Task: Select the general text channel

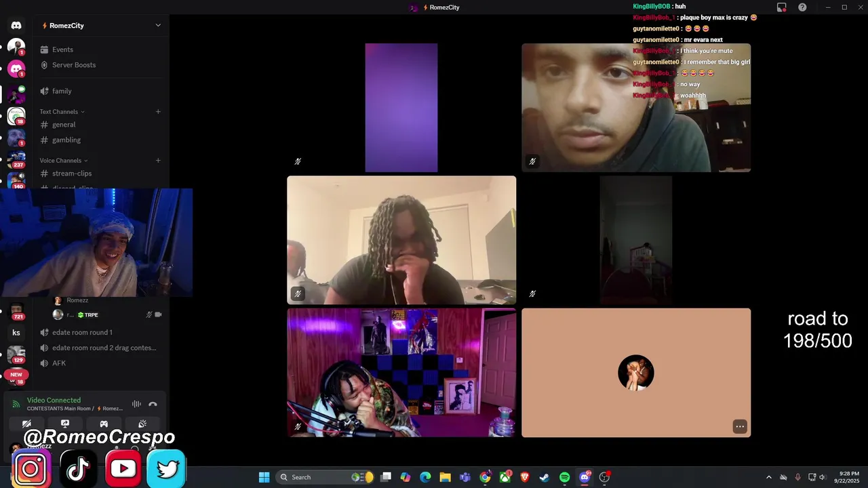Action: pyautogui.click(x=101, y=125)
